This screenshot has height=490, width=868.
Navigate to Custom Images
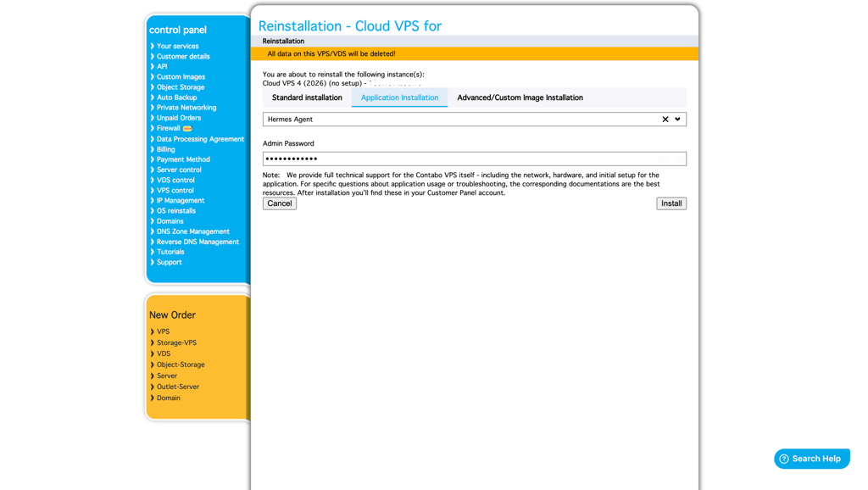click(181, 77)
